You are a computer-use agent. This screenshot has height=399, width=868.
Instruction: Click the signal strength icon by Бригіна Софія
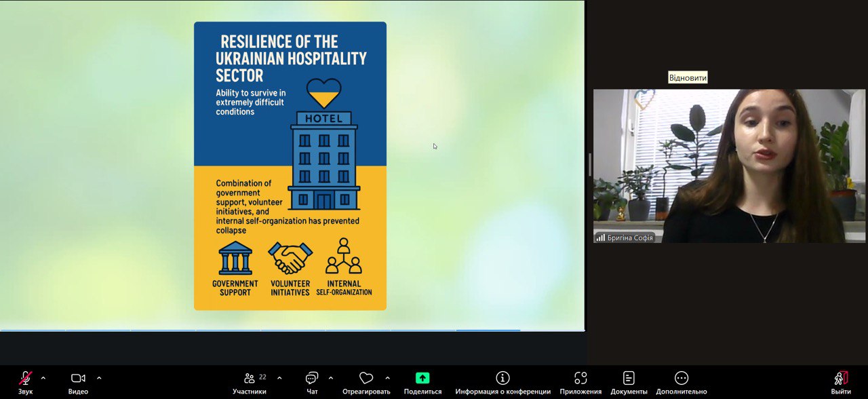point(601,237)
